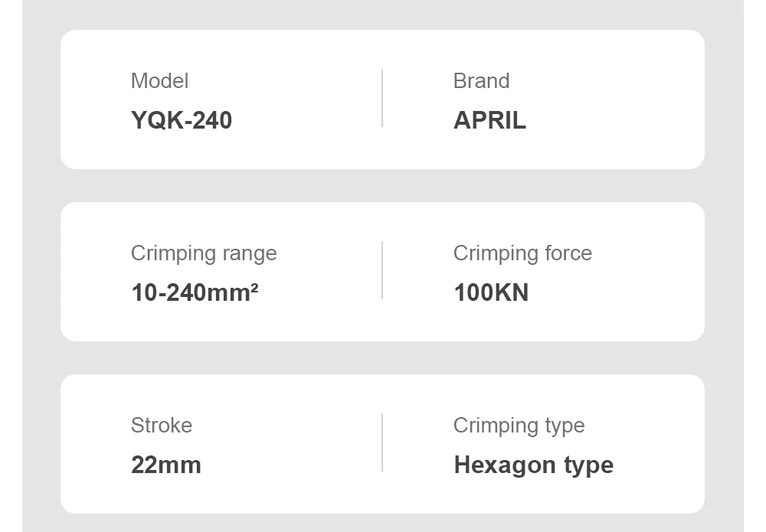Select the 10-240mm² range value

point(195,293)
